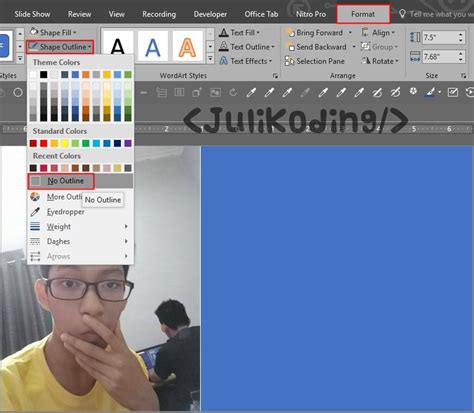Pick the black theme color swatch
474x413 pixels.
pyautogui.click(x=44, y=74)
